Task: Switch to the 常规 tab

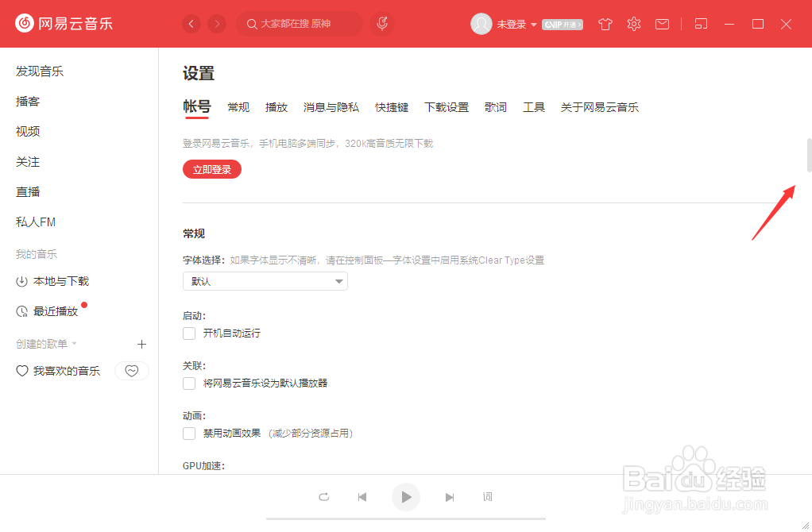Action: pos(238,107)
